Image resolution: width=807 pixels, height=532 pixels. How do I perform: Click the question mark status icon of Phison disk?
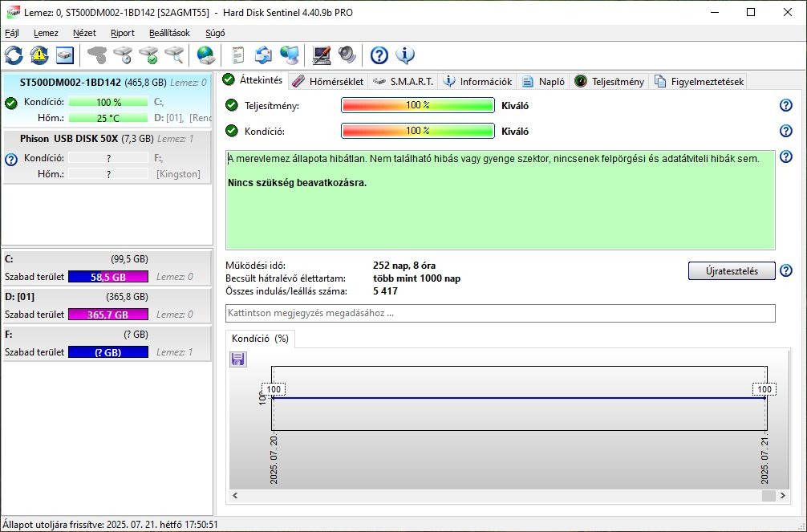10,160
